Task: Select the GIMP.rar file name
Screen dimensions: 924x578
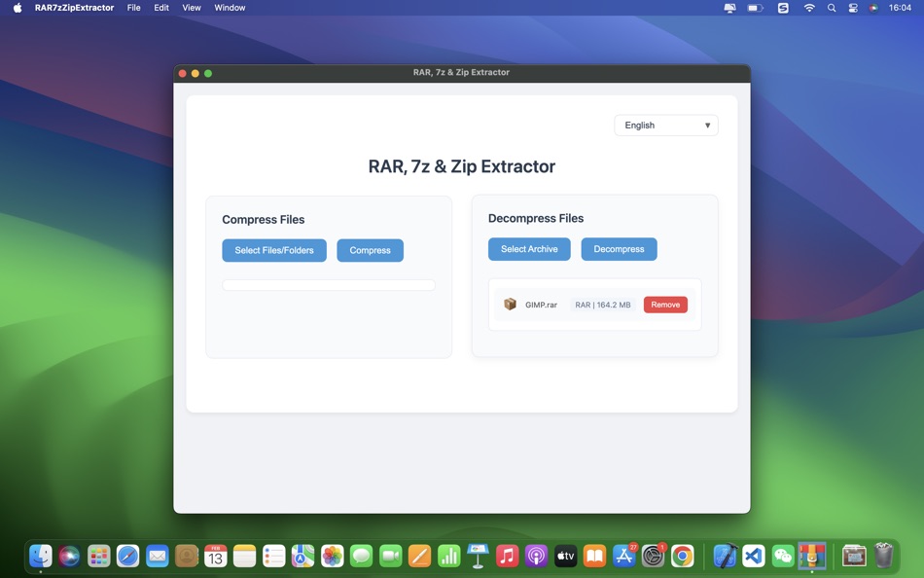Action: [541, 305]
